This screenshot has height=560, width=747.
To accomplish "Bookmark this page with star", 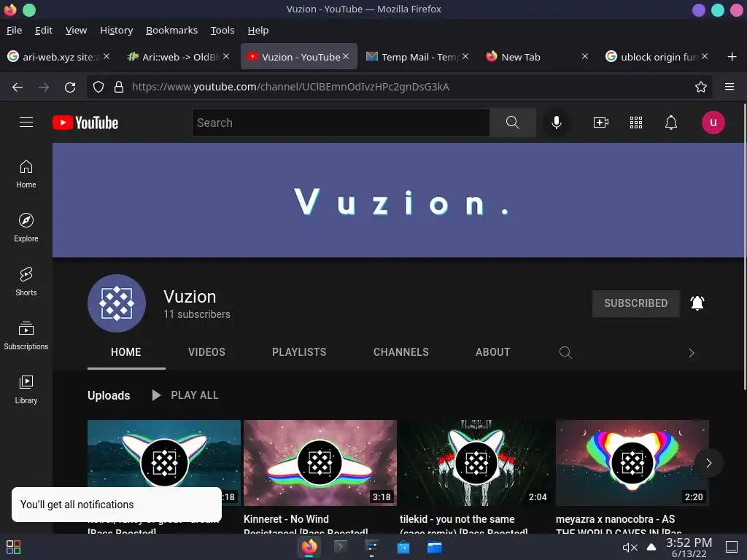I will point(701,87).
